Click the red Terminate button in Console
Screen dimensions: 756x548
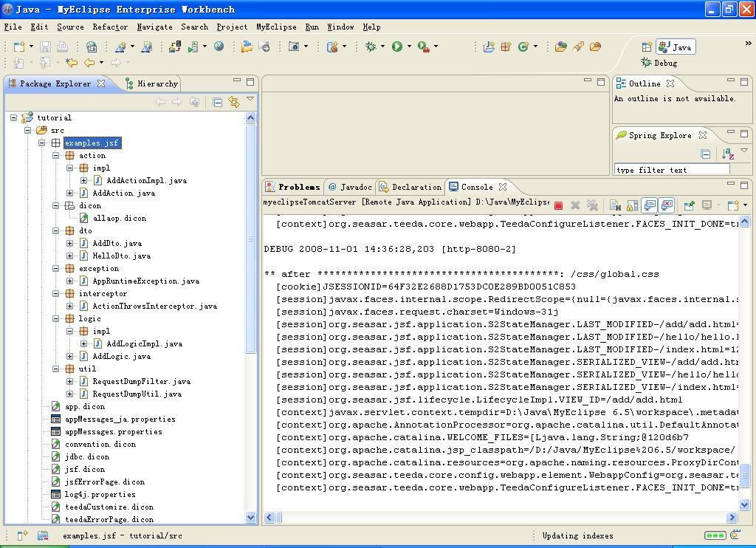(558, 205)
